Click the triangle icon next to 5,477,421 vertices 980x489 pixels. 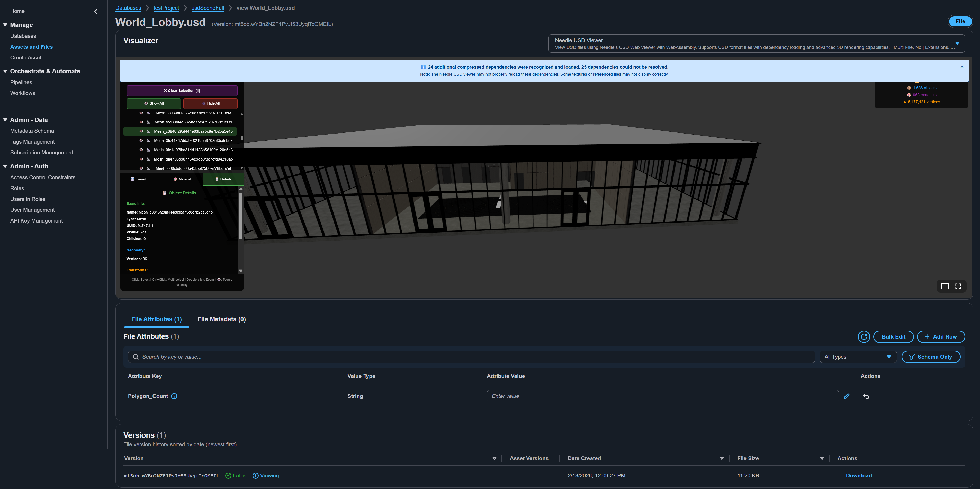click(x=905, y=102)
